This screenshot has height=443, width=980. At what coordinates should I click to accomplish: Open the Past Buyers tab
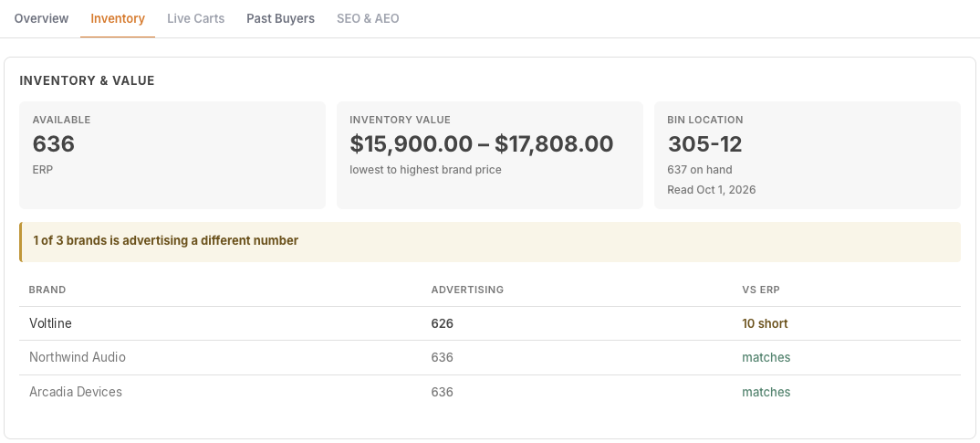coord(281,19)
